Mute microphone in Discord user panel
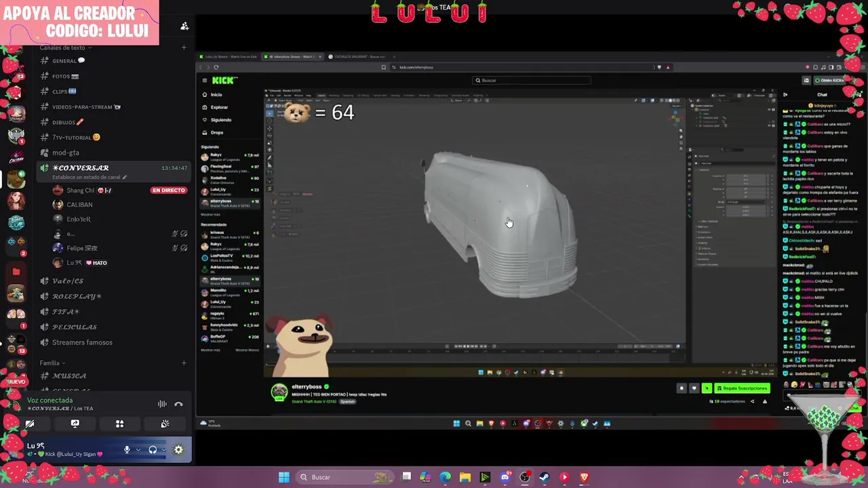This screenshot has width=868, height=488. click(127, 449)
